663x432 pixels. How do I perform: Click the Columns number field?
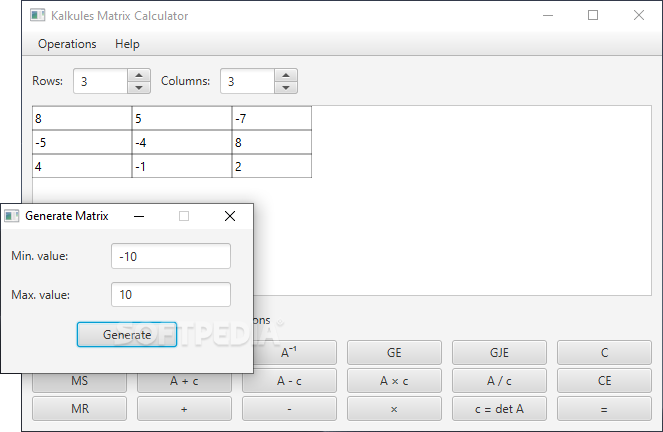[248, 81]
